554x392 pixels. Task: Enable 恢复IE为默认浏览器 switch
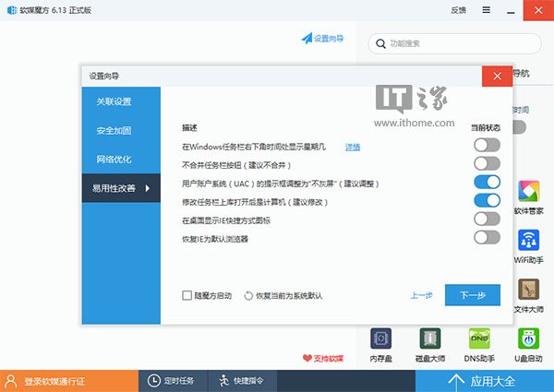click(487, 237)
